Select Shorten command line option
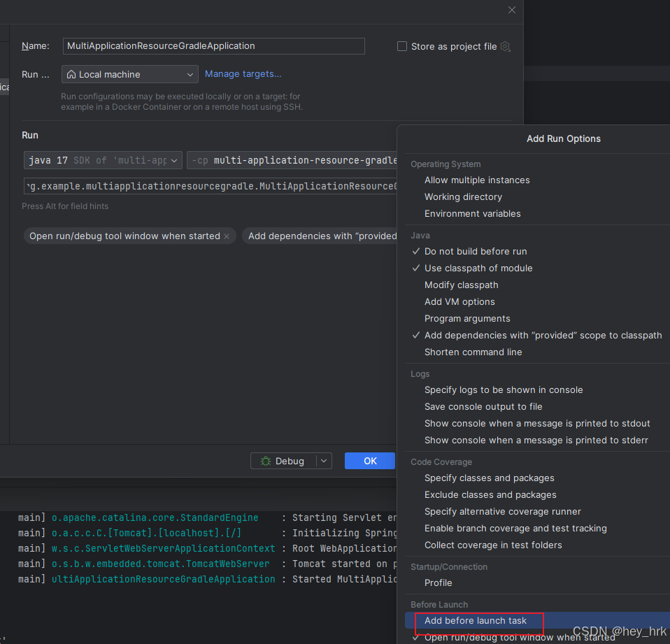 coord(473,352)
